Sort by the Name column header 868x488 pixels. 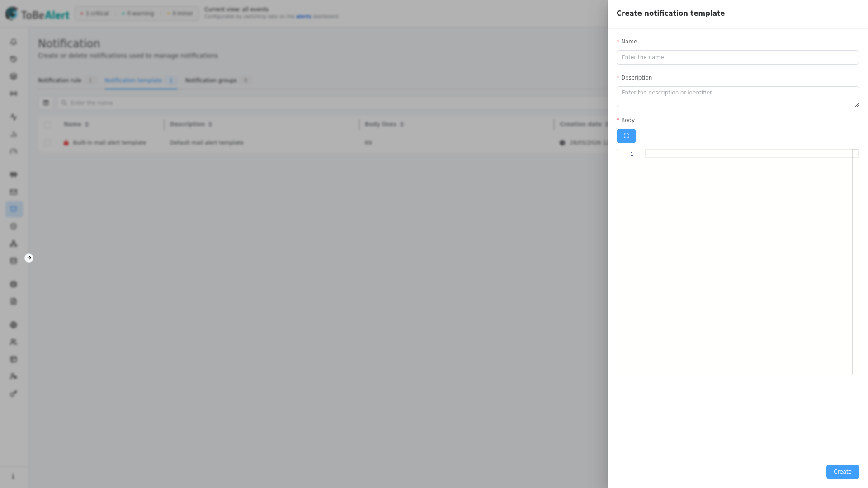pos(76,124)
